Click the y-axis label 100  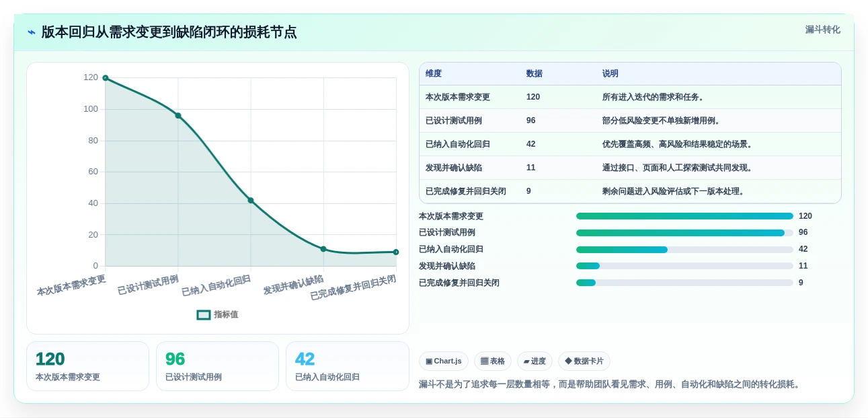pos(91,109)
